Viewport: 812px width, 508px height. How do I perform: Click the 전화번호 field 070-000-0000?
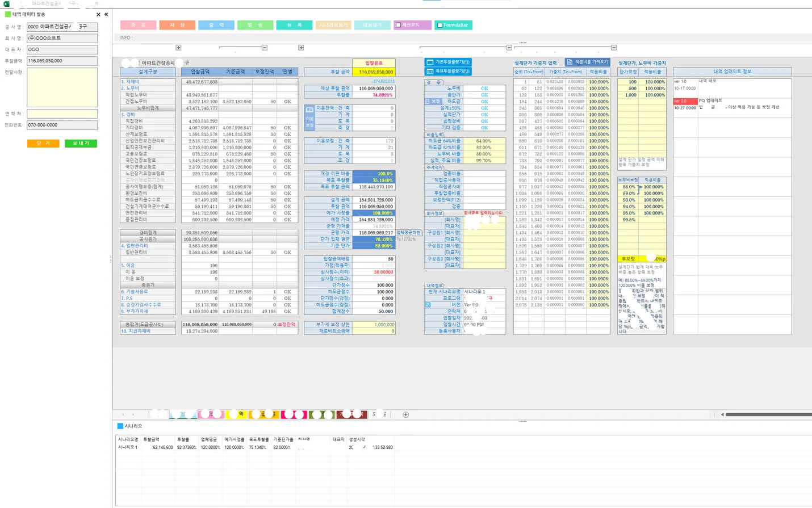(62, 125)
